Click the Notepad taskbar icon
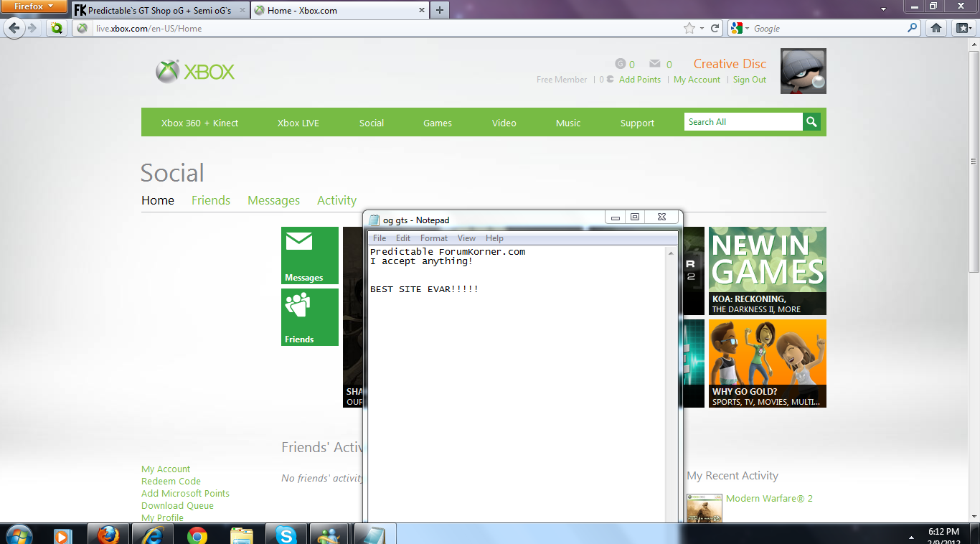The image size is (980, 544). coord(374,535)
